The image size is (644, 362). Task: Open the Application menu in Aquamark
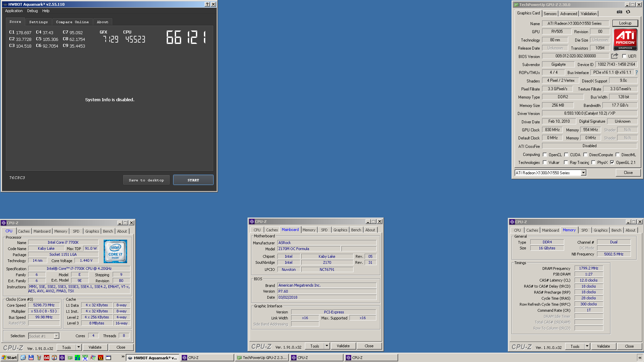[x=14, y=11]
